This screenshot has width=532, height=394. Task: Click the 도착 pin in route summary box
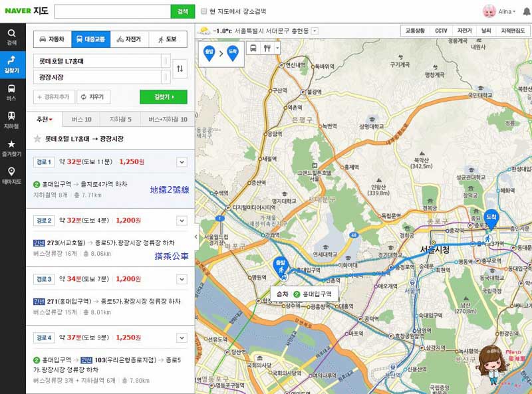tap(232, 53)
